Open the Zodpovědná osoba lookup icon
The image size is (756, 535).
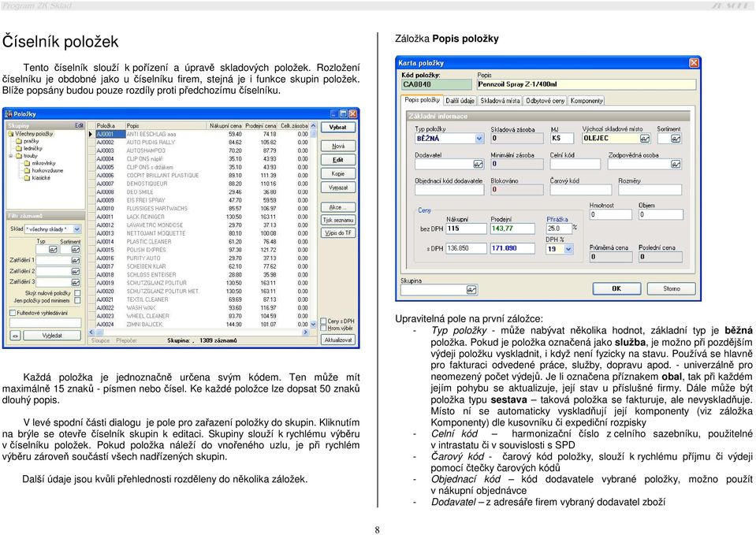pos(676,165)
